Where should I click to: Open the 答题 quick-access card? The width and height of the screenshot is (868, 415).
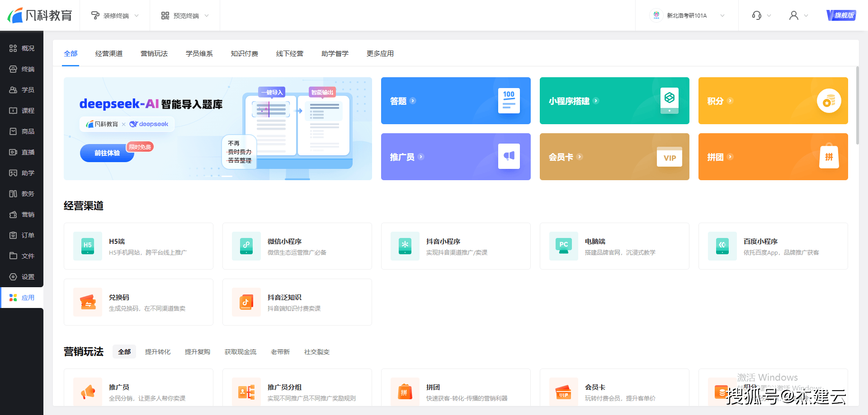[x=456, y=101]
